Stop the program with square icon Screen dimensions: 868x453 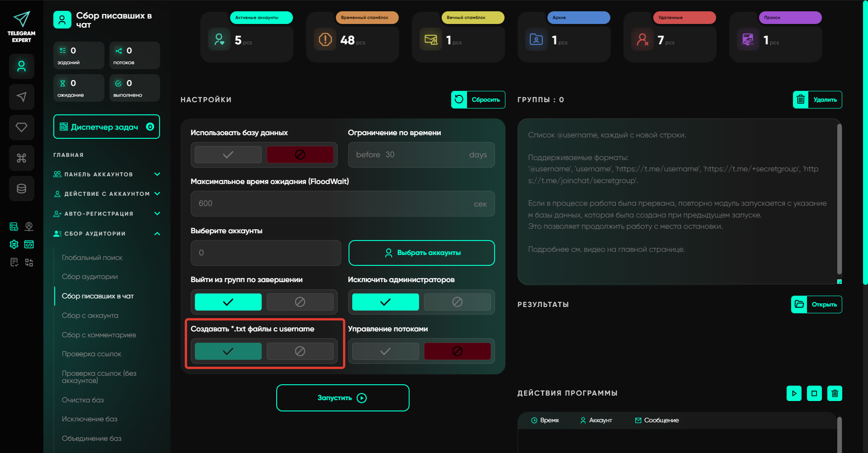point(814,393)
